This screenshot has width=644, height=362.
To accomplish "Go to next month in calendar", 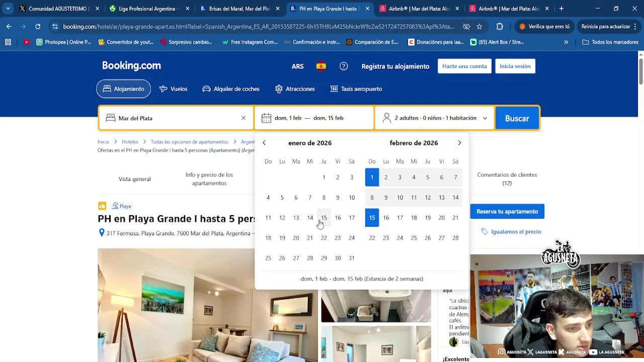I will click(459, 143).
